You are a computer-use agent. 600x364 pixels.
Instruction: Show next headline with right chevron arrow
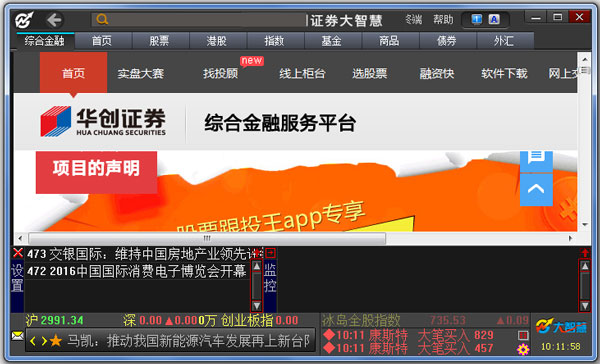44,341
